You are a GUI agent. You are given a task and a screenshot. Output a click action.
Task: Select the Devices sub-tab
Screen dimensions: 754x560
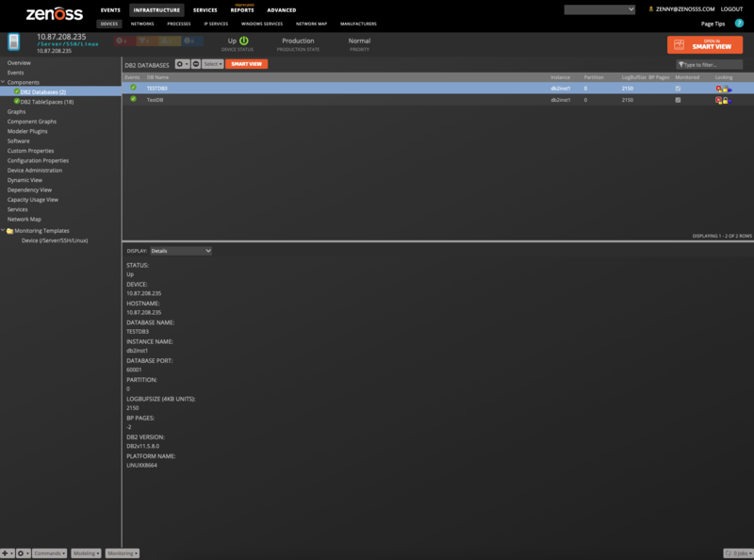[x=109, y=24]
